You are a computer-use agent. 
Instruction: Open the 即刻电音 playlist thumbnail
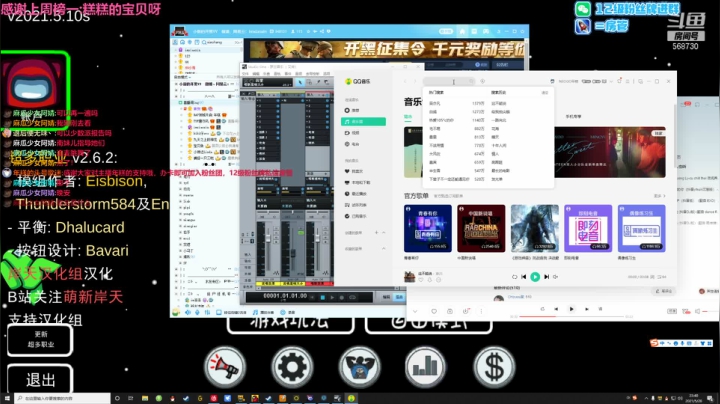coord(588,229)
